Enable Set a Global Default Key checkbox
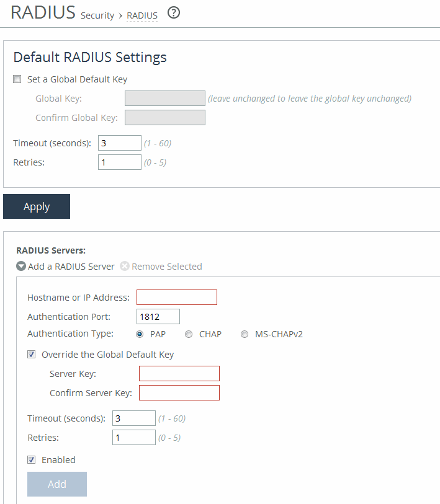The height and width of the screenshot is (504, 440). pos(17,80)
